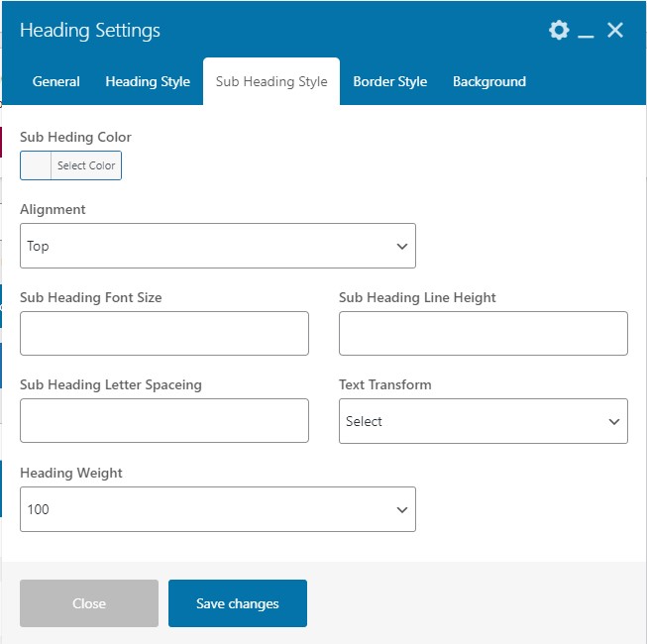
Task: Click the Sub Heading Letter Spacing input
Action: pos(164,421)
